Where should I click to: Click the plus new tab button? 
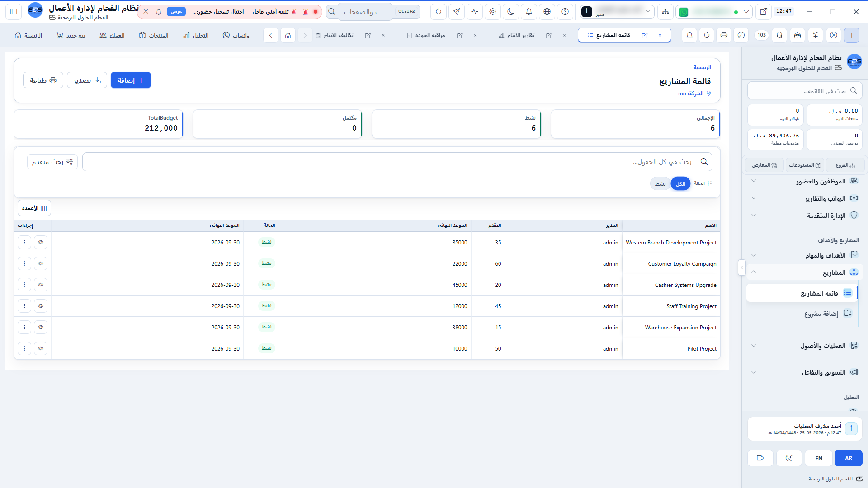(852, 35)
